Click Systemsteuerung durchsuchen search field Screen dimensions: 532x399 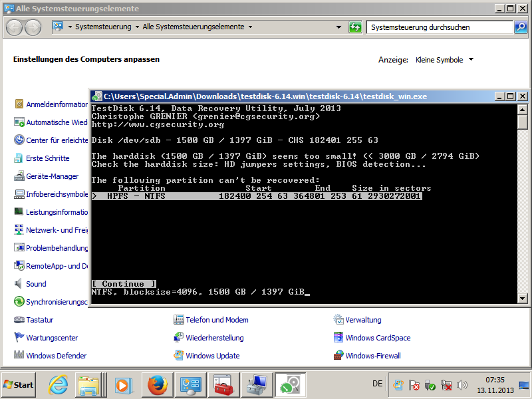click(x=440, y=27)
